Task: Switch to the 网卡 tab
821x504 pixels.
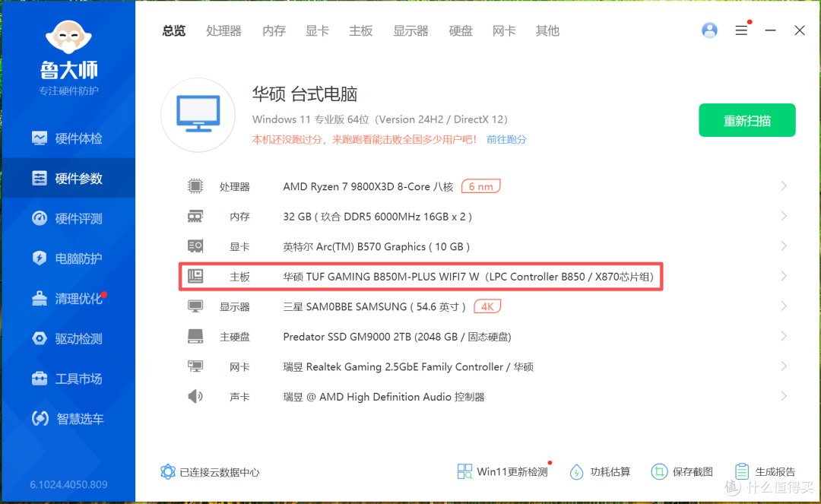Action: (504, 31)
